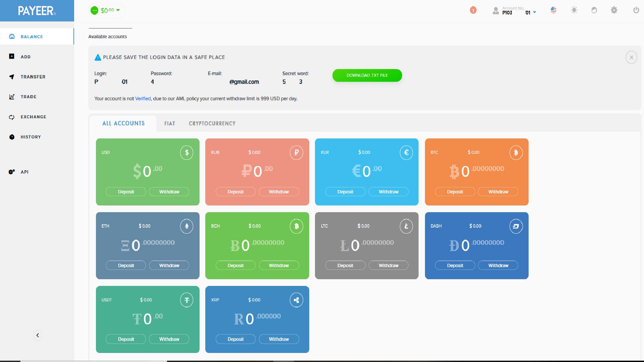Switch to the Fiat tab
Viewport: 644px width, 362px height.
click(x=169, y=124)
